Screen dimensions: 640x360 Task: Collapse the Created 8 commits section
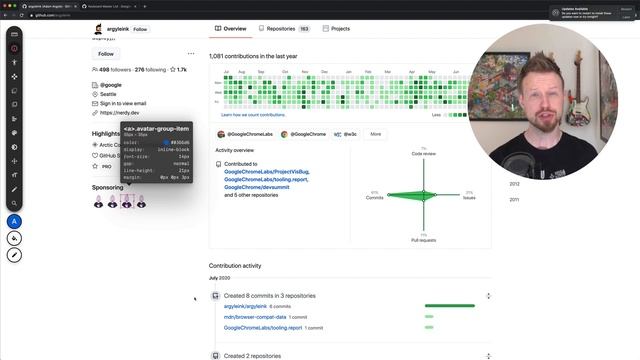click(x=488, y=296)
